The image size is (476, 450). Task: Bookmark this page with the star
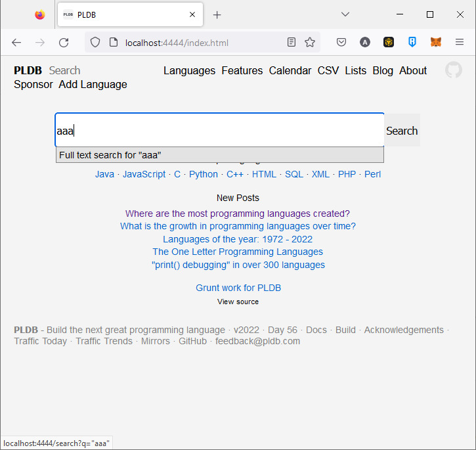point(310,42)
